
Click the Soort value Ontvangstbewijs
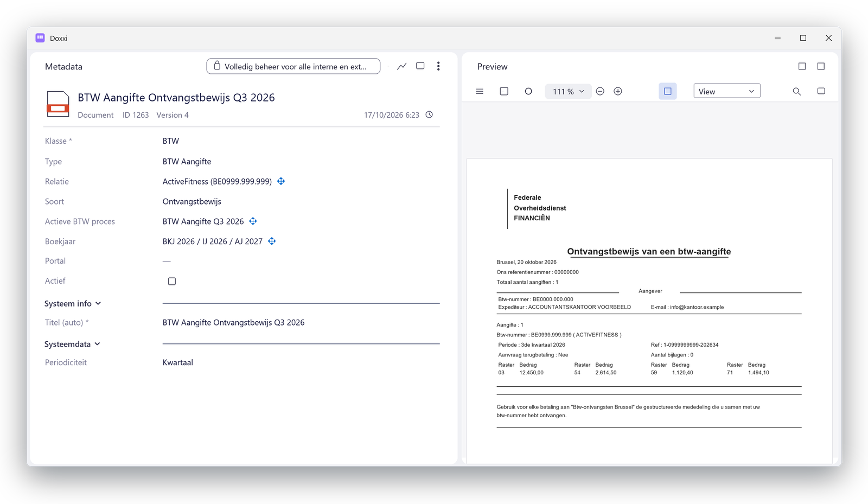(x=192, y=201)
